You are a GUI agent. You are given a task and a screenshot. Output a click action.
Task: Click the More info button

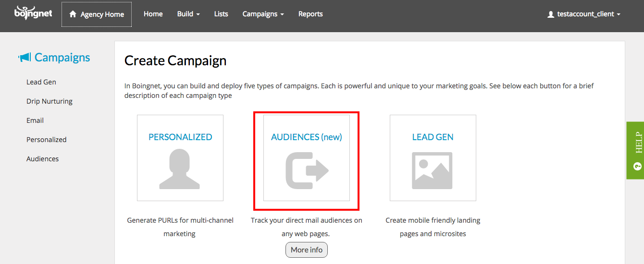point(307,250)
